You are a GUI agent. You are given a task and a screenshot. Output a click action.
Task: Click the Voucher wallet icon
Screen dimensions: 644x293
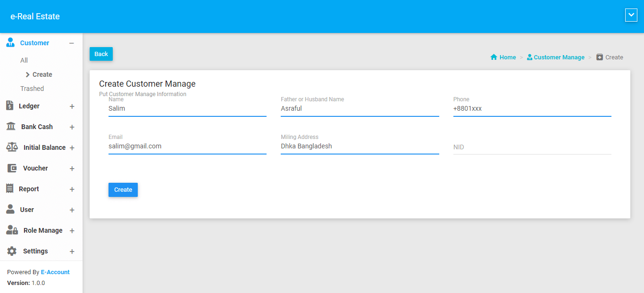tap(12, 168)
